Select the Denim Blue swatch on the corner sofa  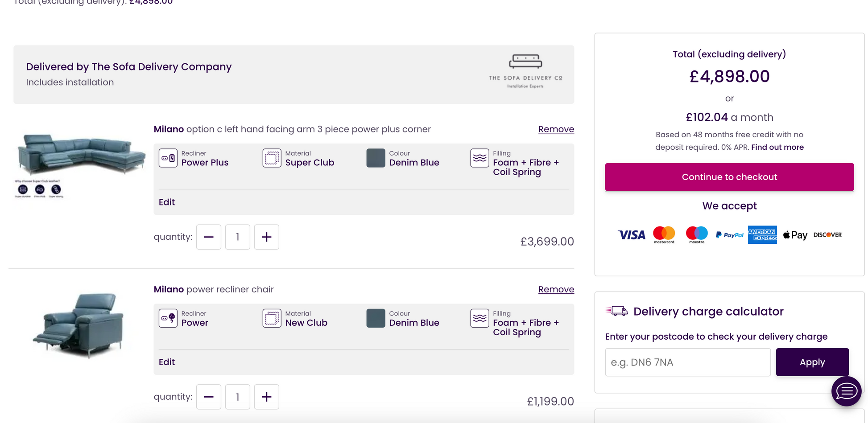376,158
